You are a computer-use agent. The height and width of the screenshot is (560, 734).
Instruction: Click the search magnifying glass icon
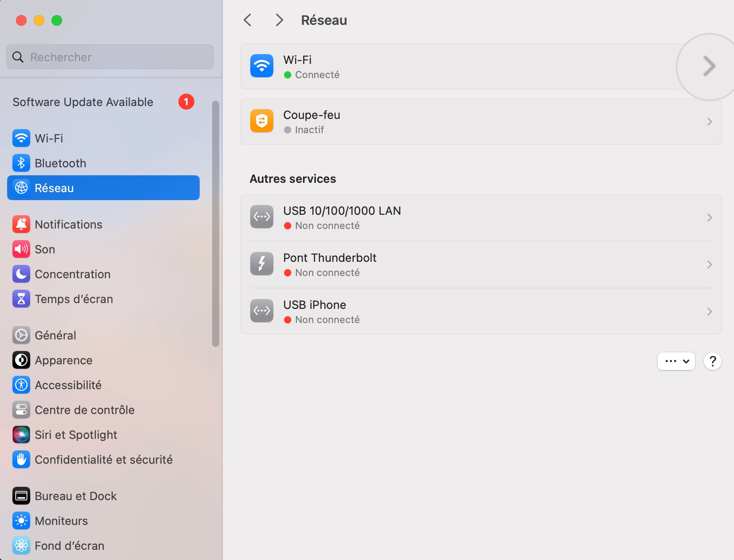tap(18, 57)
